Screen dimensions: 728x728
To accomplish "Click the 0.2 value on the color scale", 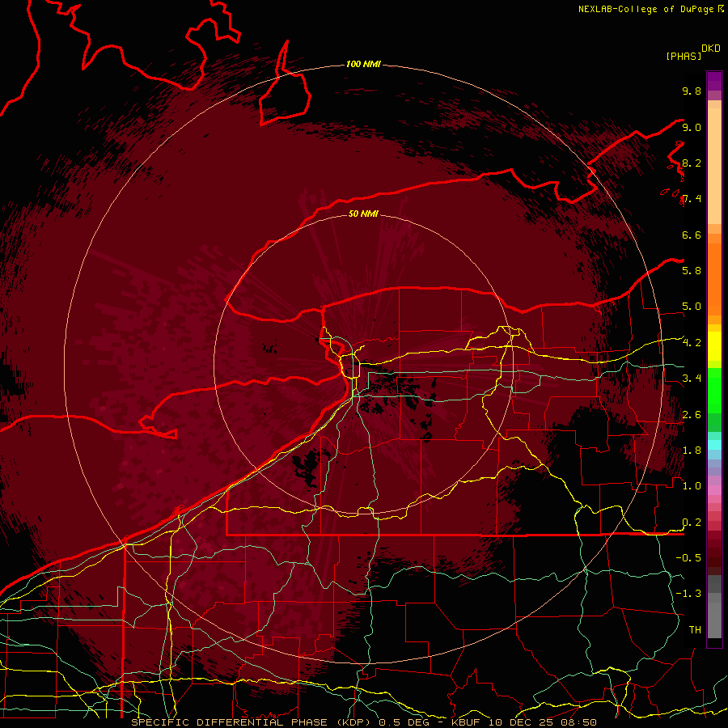I will coord(692,523).
